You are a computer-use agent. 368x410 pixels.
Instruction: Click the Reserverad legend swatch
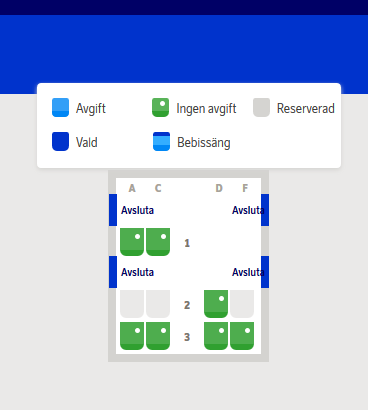[x=261, y=107]
